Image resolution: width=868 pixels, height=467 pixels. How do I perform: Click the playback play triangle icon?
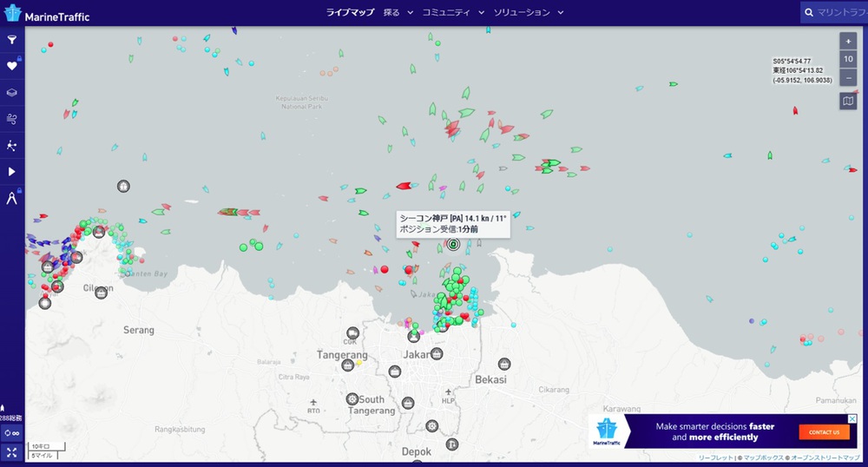[x=12, y=172]
